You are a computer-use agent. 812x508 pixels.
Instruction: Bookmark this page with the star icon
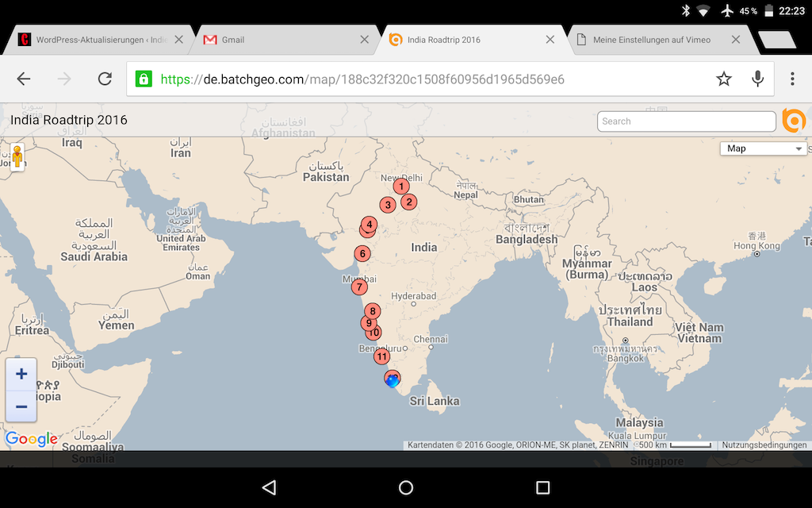724,79
